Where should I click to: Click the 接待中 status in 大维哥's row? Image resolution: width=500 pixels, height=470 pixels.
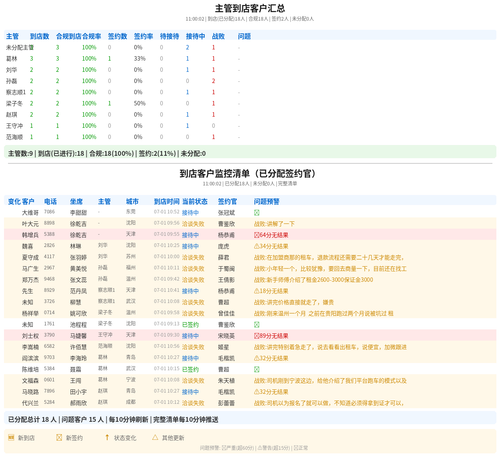190,213
